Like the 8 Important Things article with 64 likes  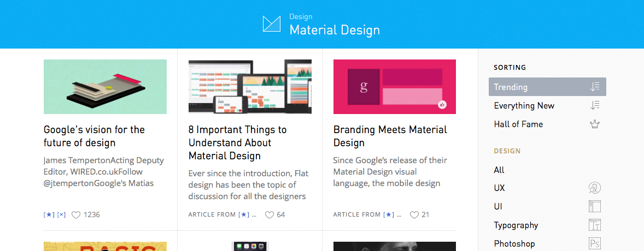pyautogui.click(x=269, y=214)
